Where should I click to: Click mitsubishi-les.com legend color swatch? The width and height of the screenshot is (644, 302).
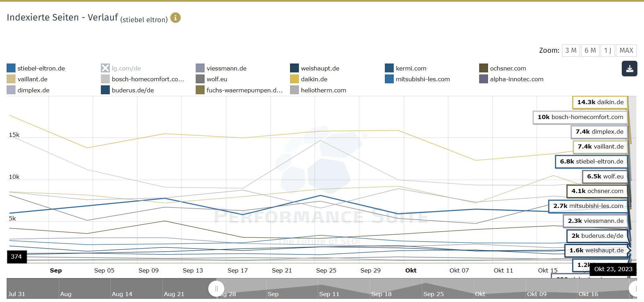click(x=389, y=79)
